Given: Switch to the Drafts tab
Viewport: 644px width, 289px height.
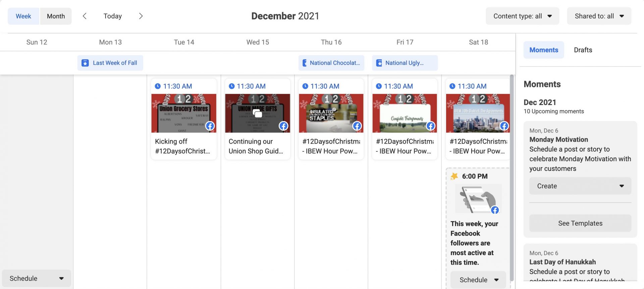Looking at the screenshot, I should pos(583,50).
